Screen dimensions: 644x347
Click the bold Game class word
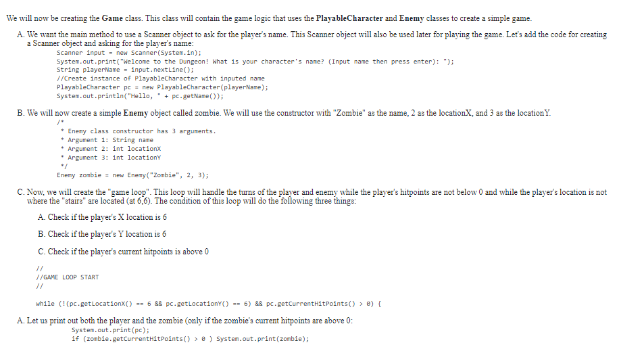[x=112, y=18]
